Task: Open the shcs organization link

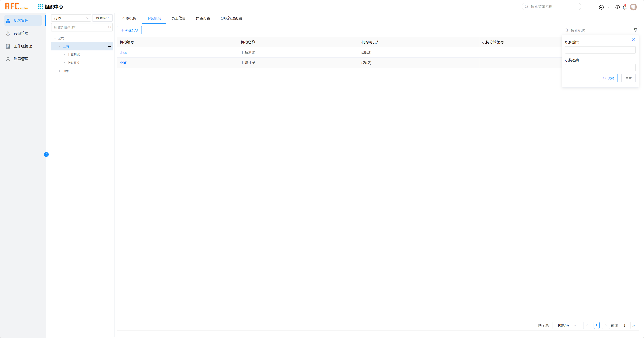Action: point(123,52)
